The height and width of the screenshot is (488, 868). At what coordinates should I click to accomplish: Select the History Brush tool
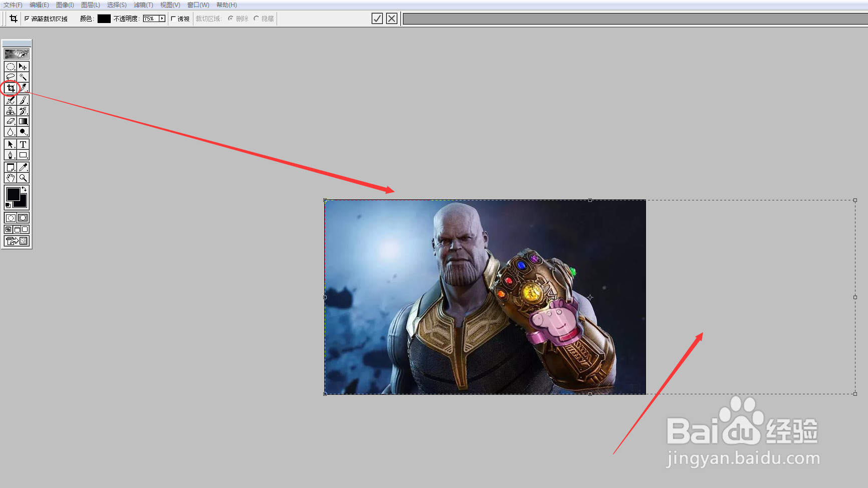click(x=23, y=111)
